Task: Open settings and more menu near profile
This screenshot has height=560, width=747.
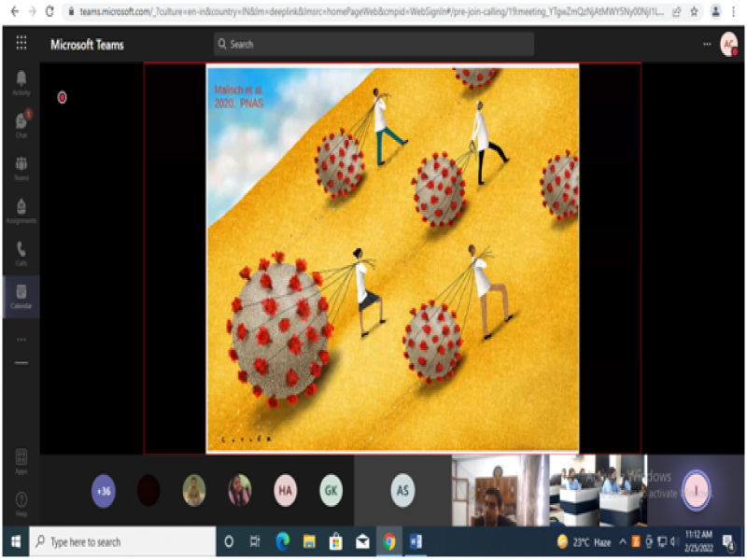Action: pyautogui.click(x=707, y=44)
